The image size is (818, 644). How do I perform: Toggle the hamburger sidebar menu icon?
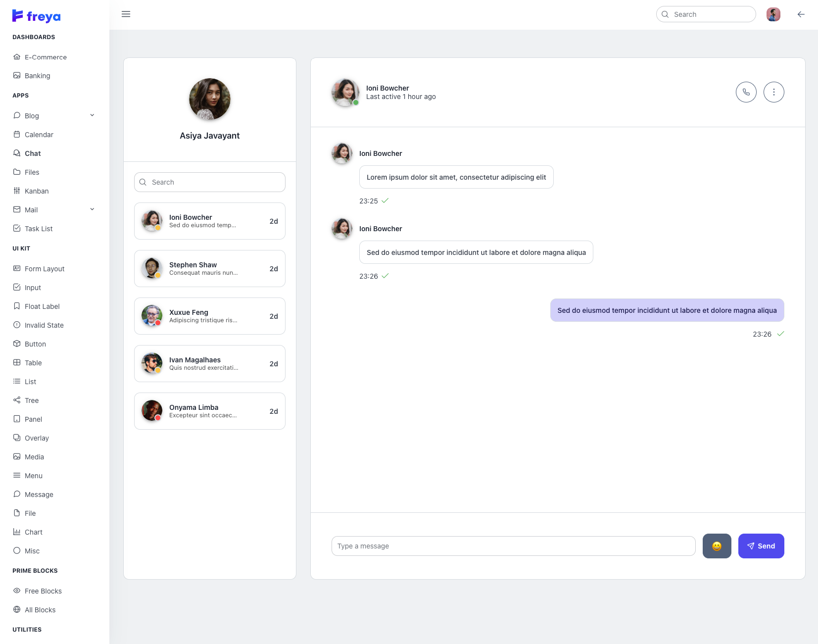126,14
